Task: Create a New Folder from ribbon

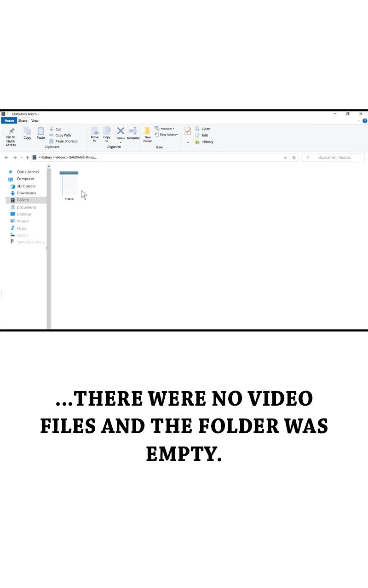Action: [x=147, y=131]
